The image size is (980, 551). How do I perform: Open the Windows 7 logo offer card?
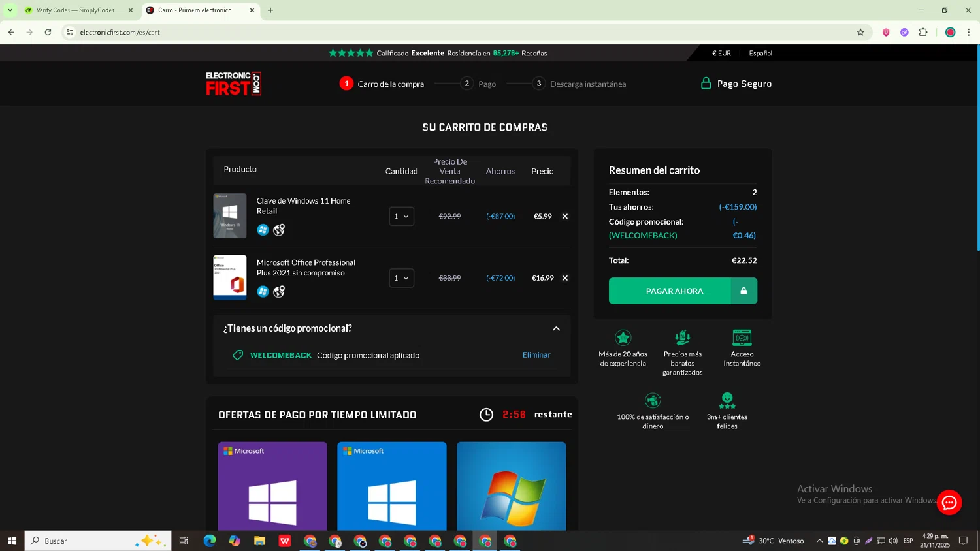pos(512,486)
